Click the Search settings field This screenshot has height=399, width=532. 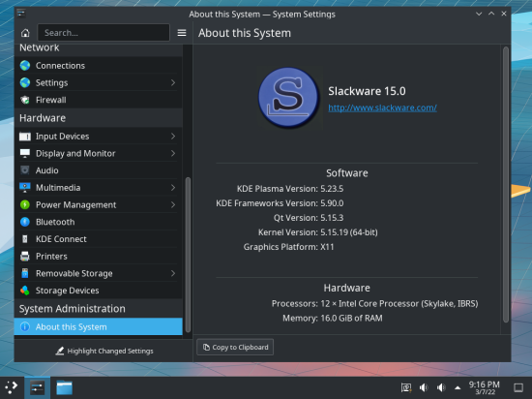point(103,33)
